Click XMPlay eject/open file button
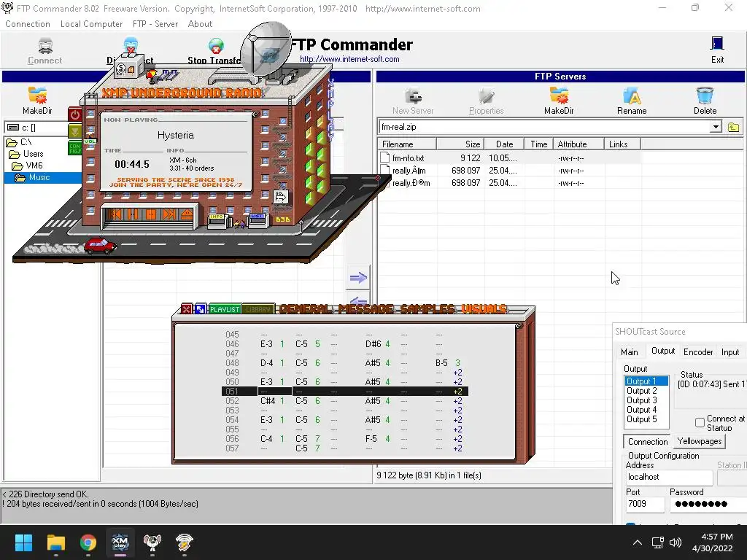 click(x=186, y=214)
